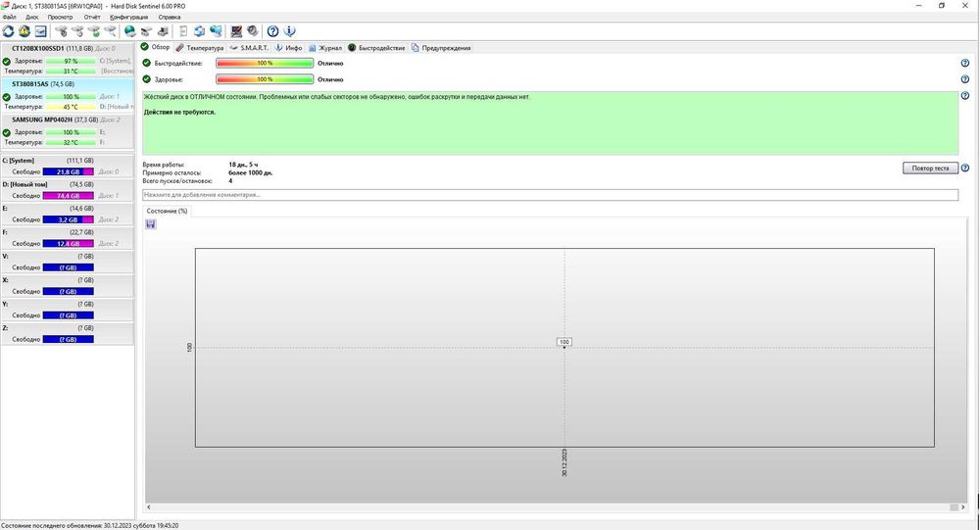Select the C: [System] partition
Viewport: 980px width, 530px height.
coord(67,166)
